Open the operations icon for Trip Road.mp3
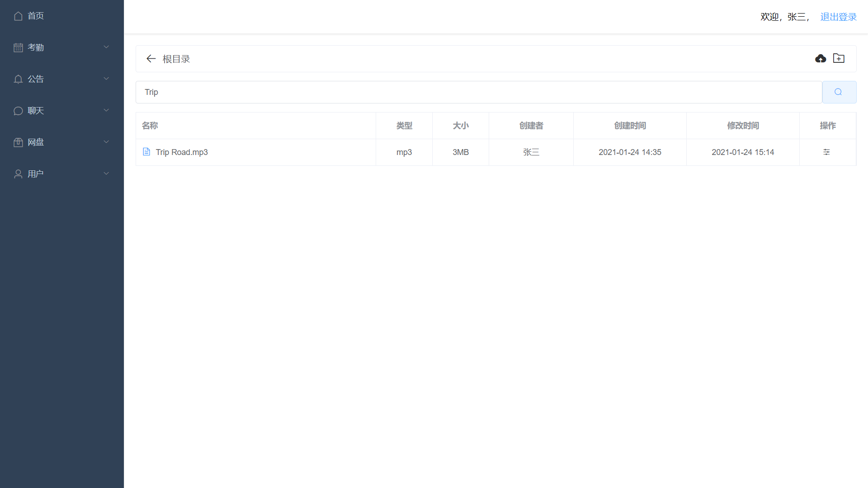The width and height of the screenshot is (868, 488). click(x=826, y=152)
